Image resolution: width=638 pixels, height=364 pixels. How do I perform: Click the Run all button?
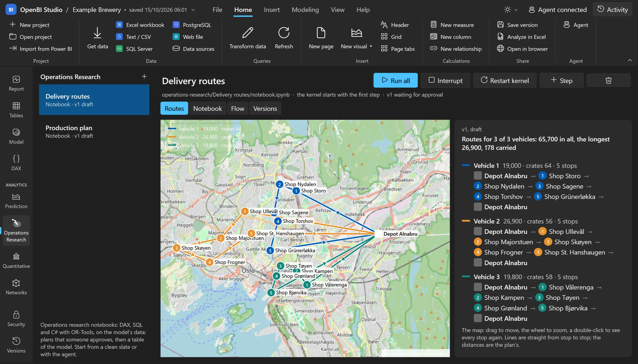click(395, 80)
